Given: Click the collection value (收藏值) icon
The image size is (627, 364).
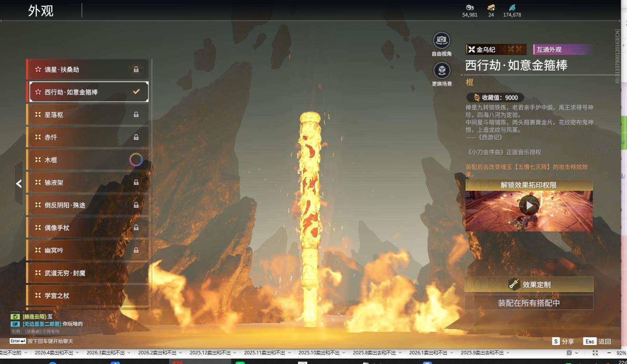Looking at the screenshot, I should tap(476, 98).
